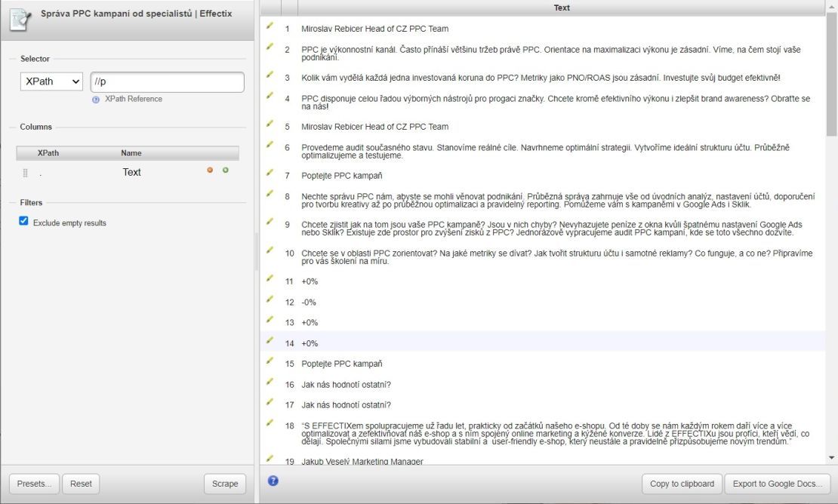This screenshot has width=838, height=504.
Task: Click the pencil icon on row 1
Action: click(x=270, y=26)
